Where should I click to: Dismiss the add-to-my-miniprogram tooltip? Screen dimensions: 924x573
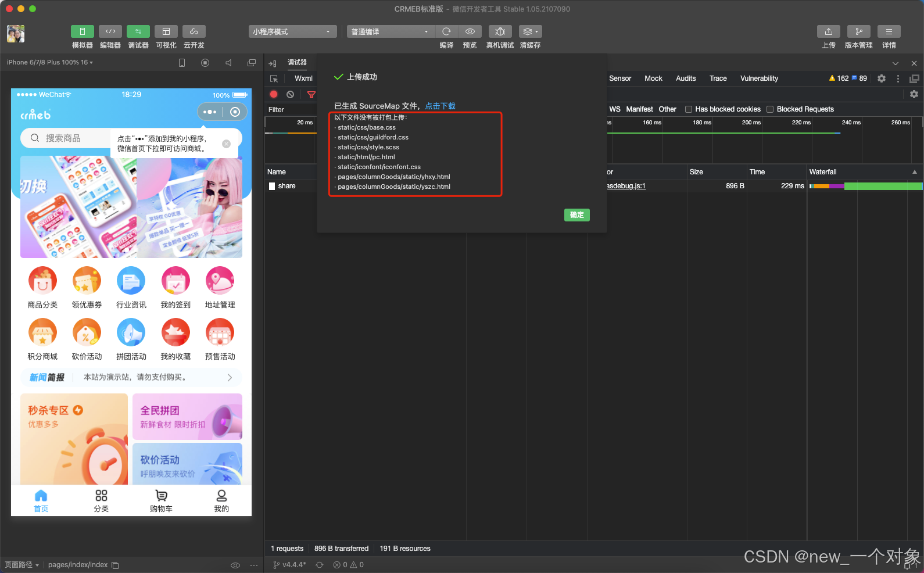point(227,144)
